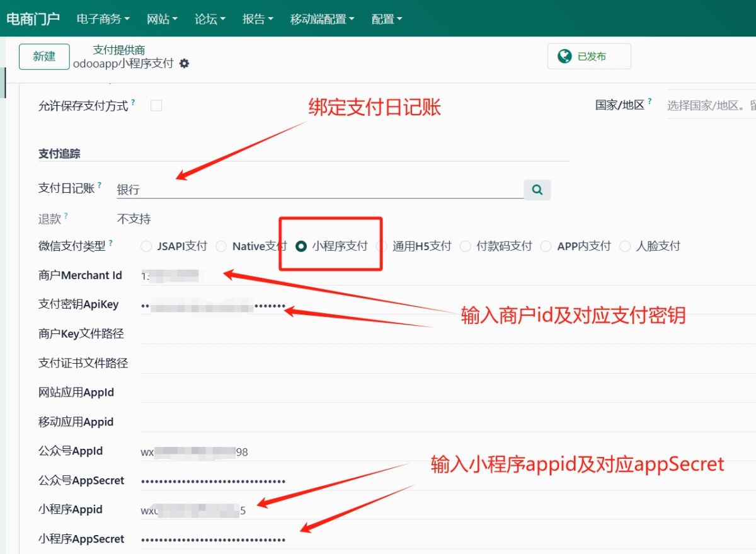Screen dimensions: 756x554
Task: Click the help tooltip next to 支付日记账
Action: (100, 185)
